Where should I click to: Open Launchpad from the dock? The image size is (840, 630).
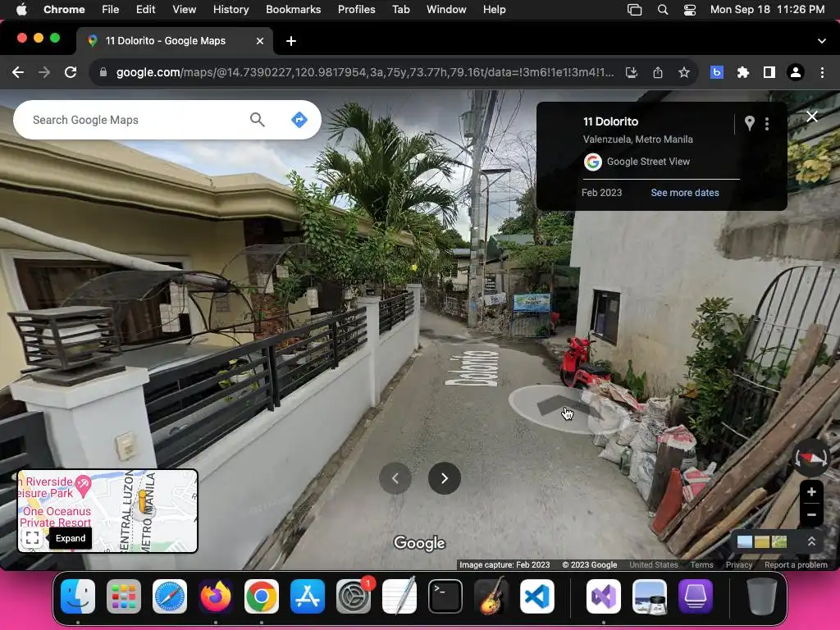coord(124,596)
